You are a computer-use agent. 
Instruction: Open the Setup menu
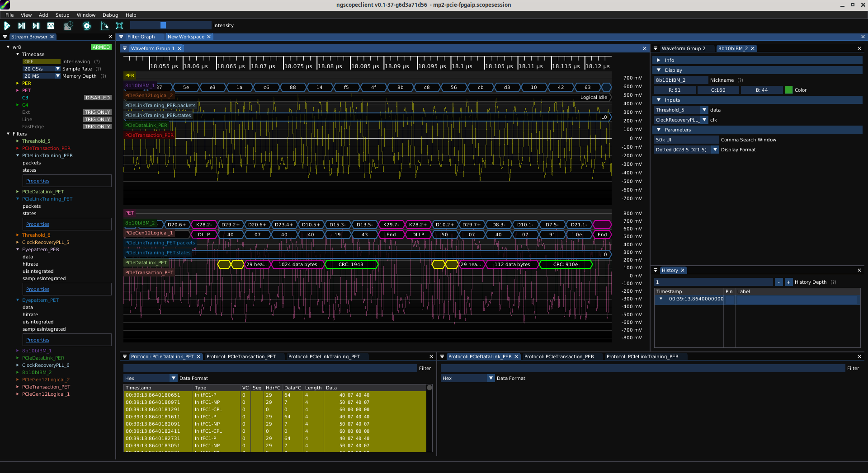point(62,15)
